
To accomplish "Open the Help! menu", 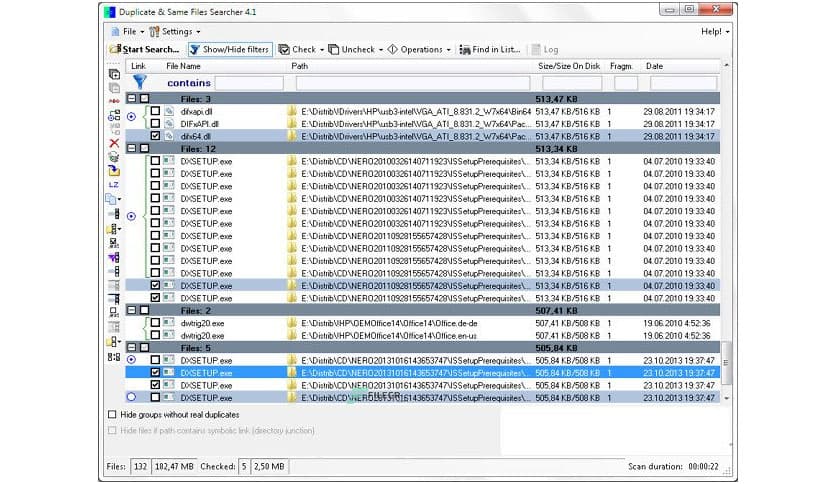I will tap(715, 31).
